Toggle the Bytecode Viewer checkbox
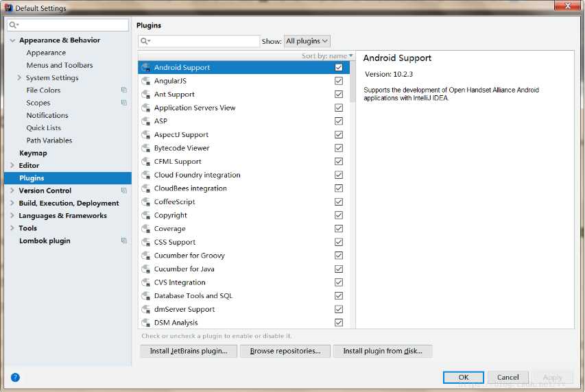585x392 pixels. (x=339, y=148)
